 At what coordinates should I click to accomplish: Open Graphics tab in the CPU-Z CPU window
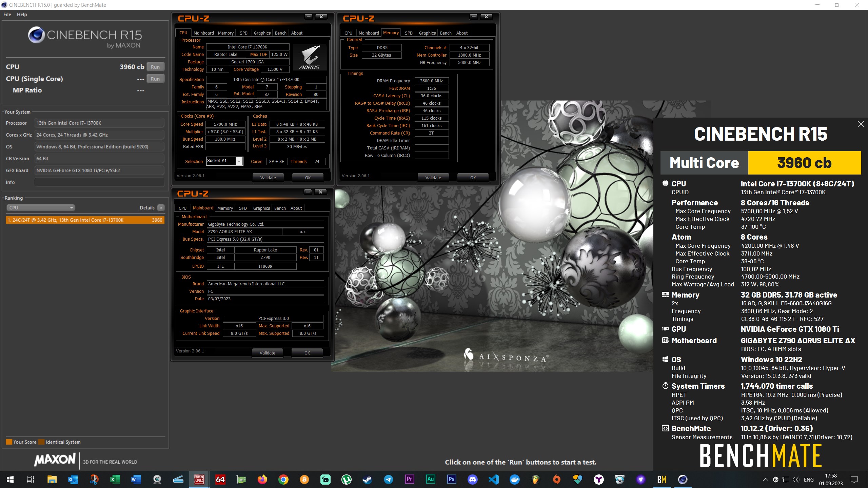pyautogui.click(x=262, y=33)
